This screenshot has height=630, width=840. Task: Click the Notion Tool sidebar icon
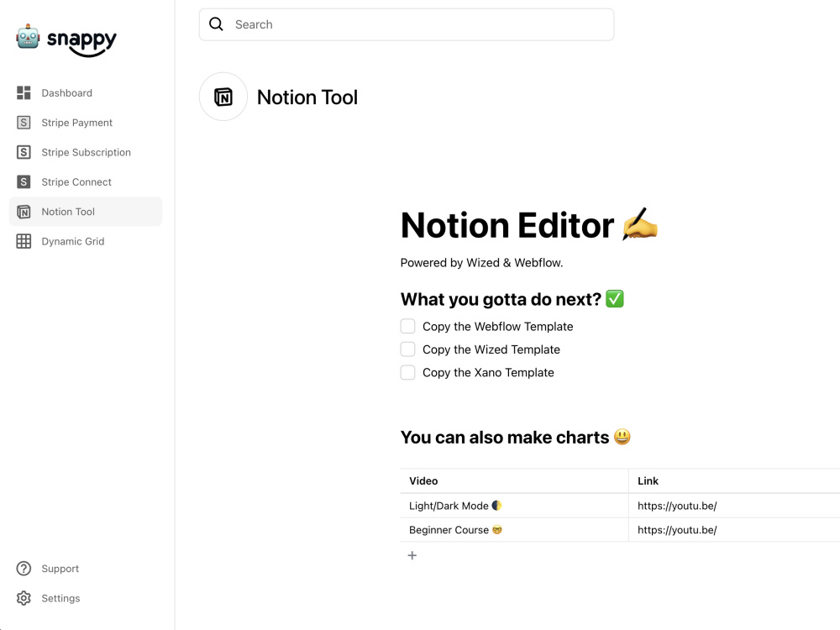click(x=24, y=212)
